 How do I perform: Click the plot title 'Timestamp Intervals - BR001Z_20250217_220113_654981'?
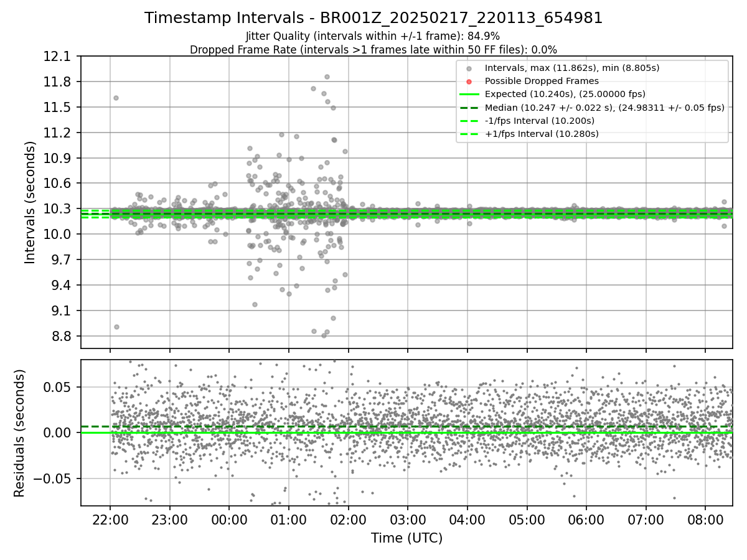tap(374, 18)
